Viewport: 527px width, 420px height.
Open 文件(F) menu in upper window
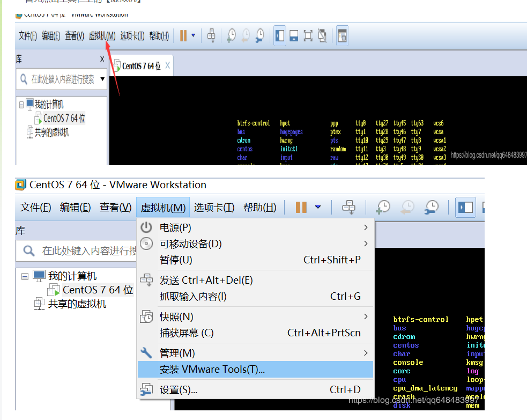[x=27, y=35]
